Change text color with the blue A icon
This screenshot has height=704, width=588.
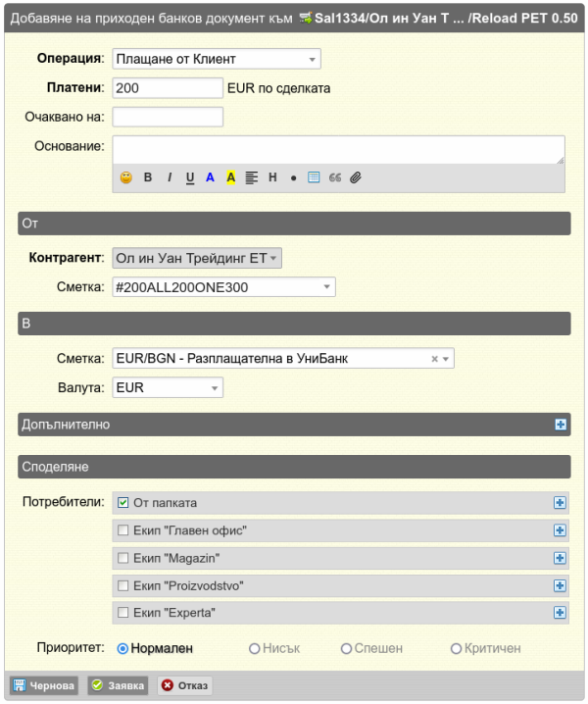coord(210,177)
